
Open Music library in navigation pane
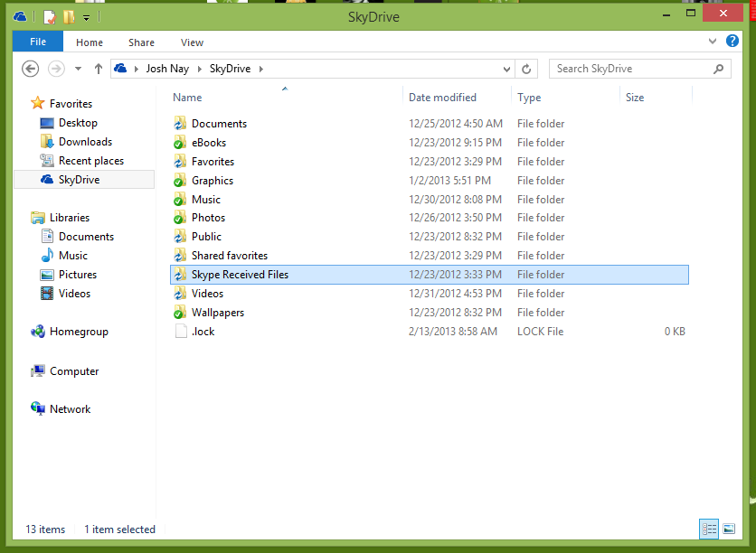coord(73,256)
